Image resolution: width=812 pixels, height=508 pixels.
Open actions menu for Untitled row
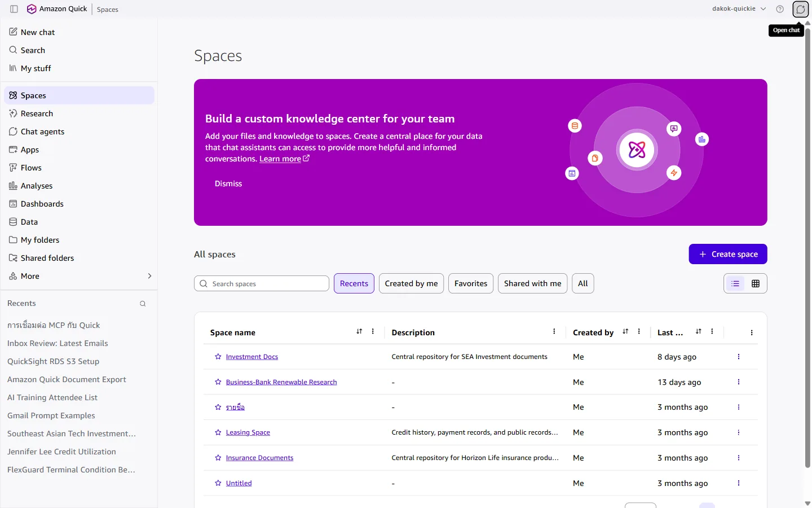739,483
